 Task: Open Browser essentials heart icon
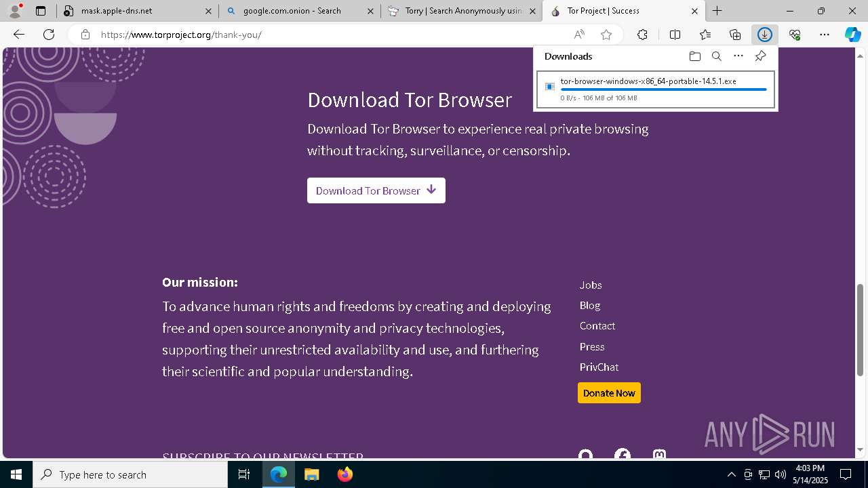pos(795,35)
